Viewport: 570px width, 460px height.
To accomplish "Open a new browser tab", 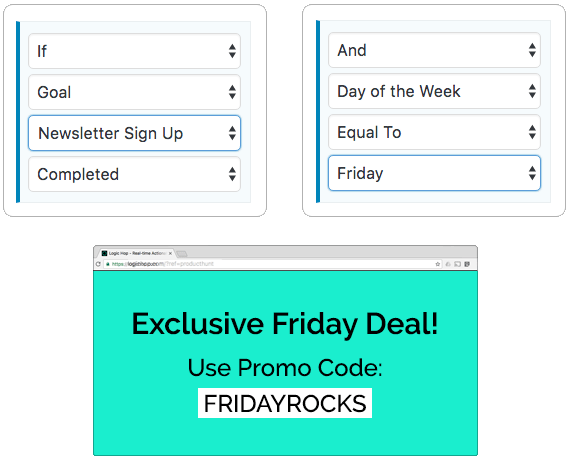I will point(181,253).
